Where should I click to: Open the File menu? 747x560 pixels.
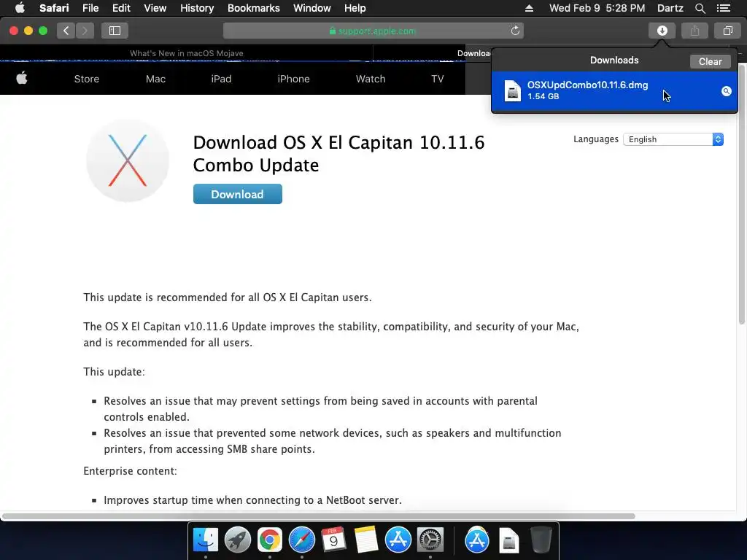90,8
